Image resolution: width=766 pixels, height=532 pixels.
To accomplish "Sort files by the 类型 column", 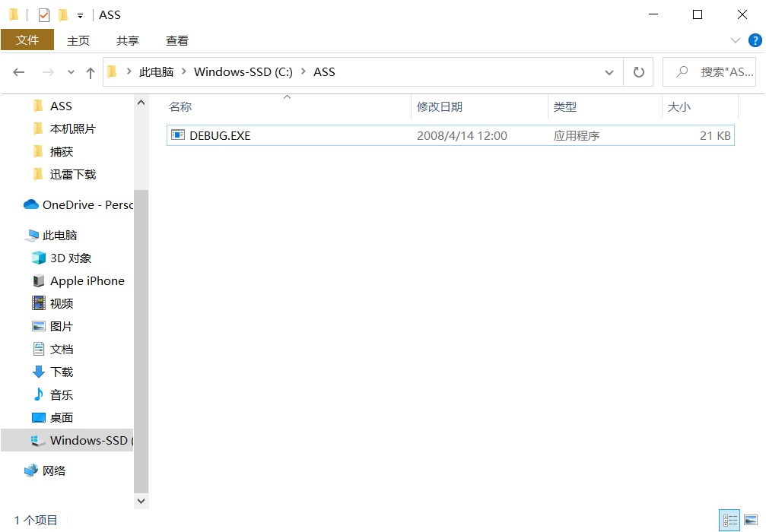I will 605,107.
